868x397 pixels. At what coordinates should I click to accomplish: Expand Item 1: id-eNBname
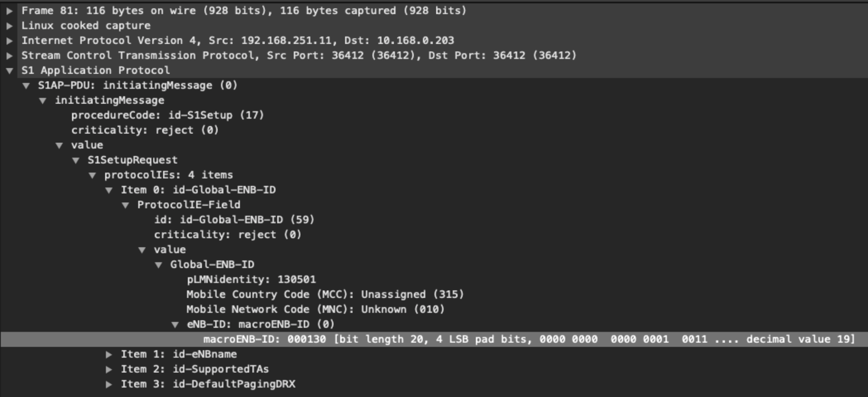[109, 354]
